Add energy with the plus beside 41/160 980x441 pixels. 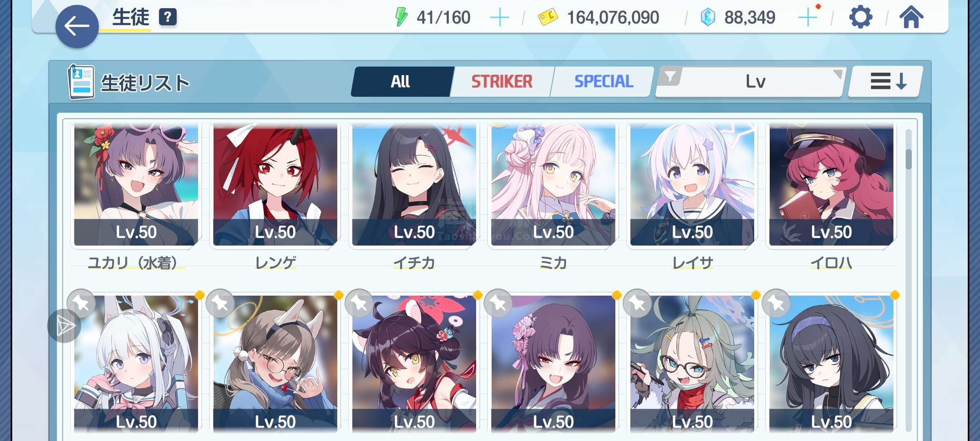[x=499, y=18]
